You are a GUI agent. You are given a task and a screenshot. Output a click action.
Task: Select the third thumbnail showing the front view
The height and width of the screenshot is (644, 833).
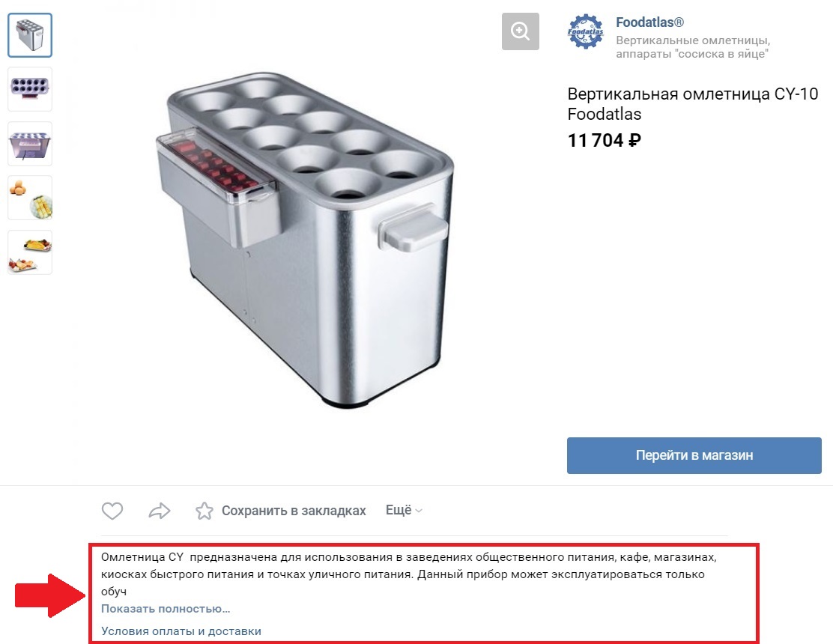30,144
